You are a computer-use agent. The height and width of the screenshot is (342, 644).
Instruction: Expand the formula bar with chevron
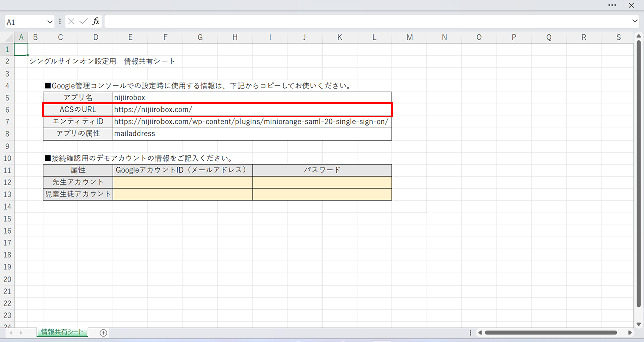[x=635, y=21]
